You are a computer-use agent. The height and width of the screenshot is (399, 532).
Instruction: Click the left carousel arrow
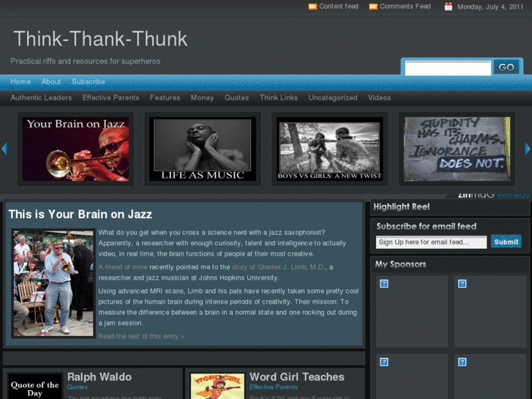click(x=4, y=149)
